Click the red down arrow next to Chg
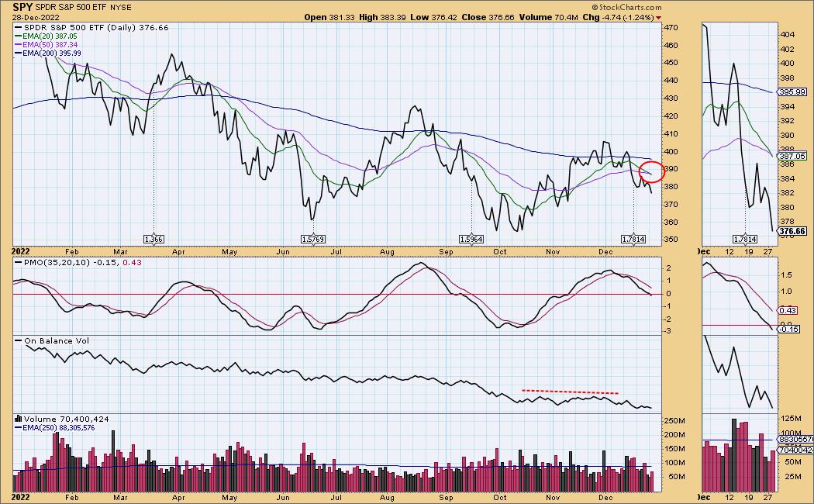 click(659, 18)
